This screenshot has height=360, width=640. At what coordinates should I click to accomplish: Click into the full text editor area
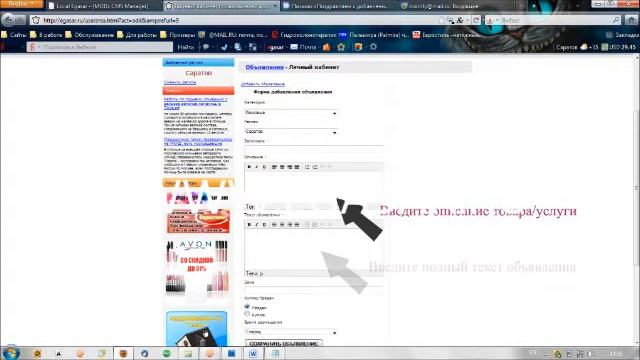(x=313, y=249)
